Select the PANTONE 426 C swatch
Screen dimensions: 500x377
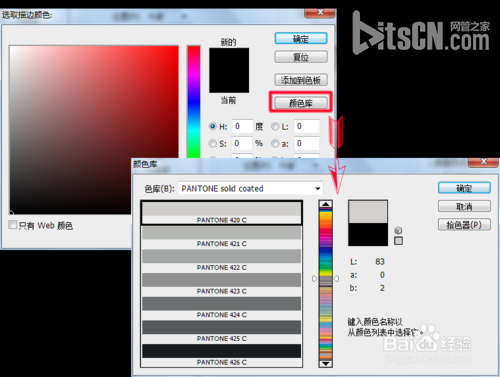(222, 355)
